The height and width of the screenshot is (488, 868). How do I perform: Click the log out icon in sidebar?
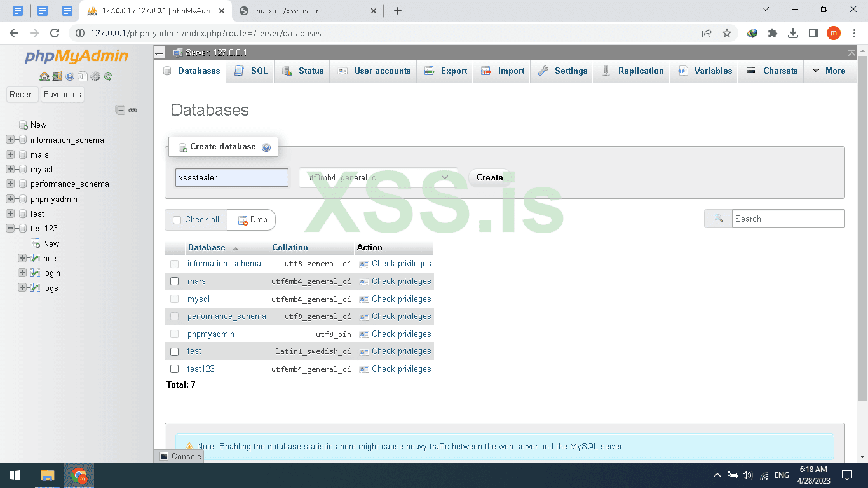click(x=57, y=76)
